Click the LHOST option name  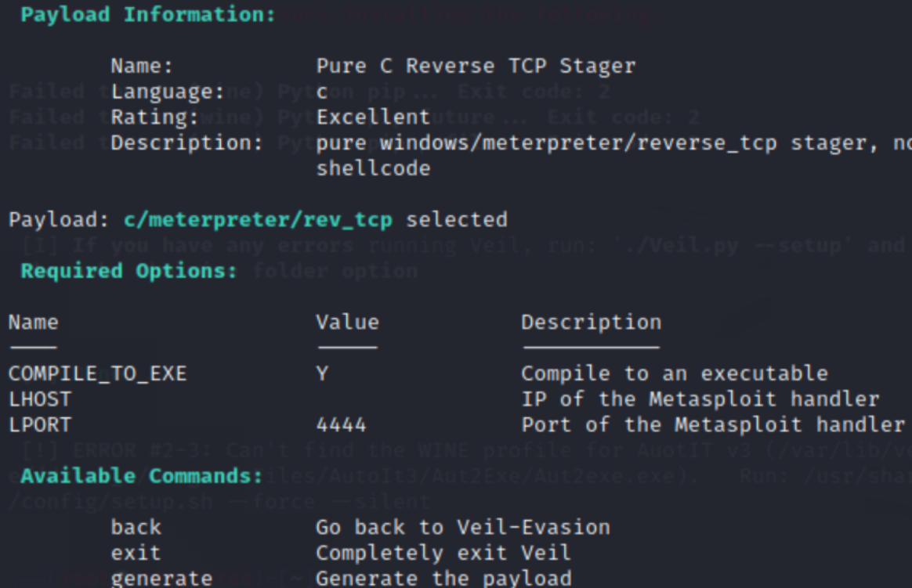[x=39, y=399]
